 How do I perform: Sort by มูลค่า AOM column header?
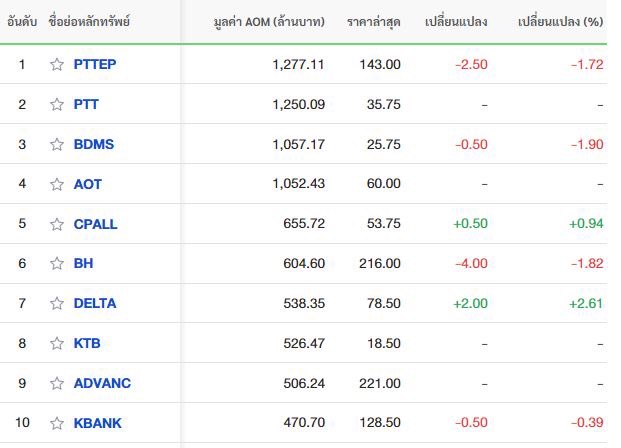click(269, 21)
